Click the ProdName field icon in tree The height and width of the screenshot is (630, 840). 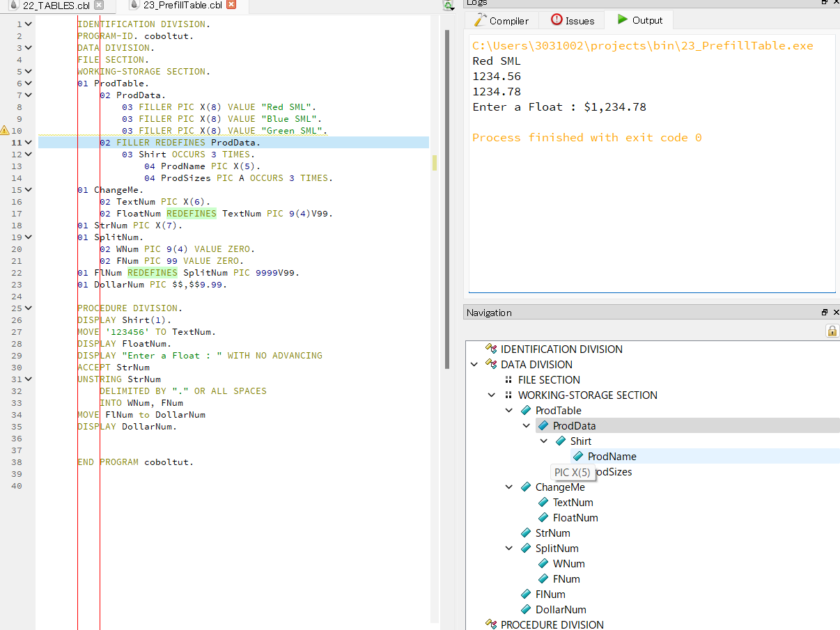point(578,456)
